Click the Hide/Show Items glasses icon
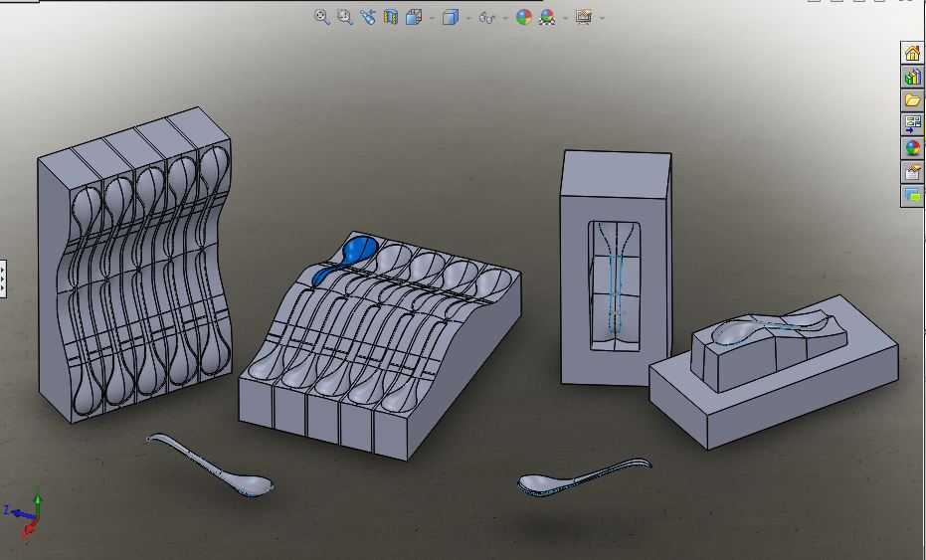This screenshot has width=926, height=560. [x=486, y=17]
